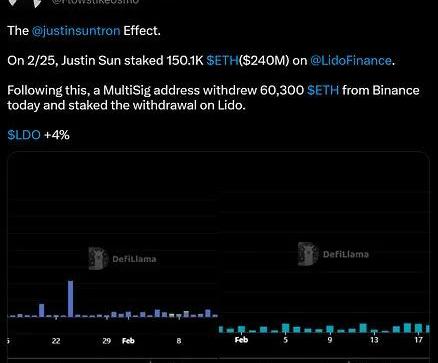The image size is (438, 363).
Task: Select the tallest purple bar in left chart
Action: [71, 299]
